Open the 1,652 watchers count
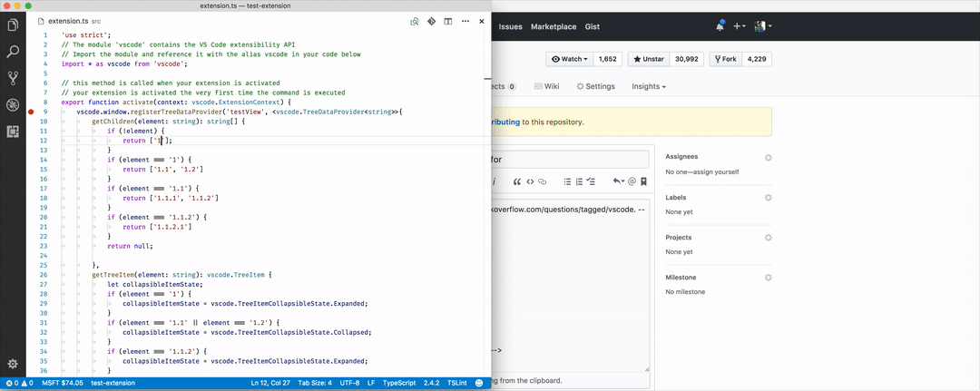The width and height of the screenshot is (980, 391). (x=607, y=59)
